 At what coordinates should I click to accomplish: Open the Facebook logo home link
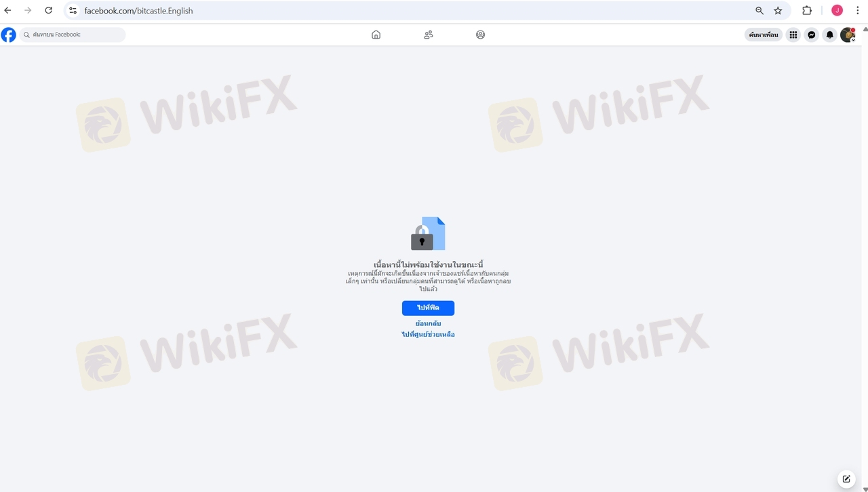(x=8, y=35)
